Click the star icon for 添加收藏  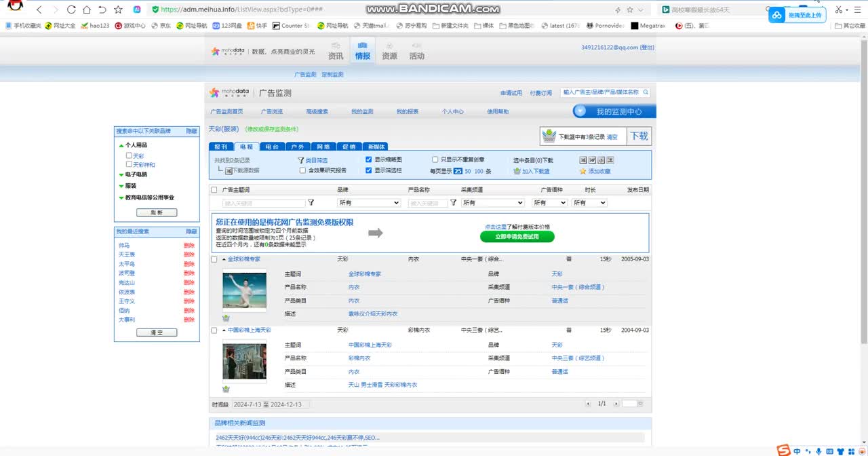[x=583, y=171]
